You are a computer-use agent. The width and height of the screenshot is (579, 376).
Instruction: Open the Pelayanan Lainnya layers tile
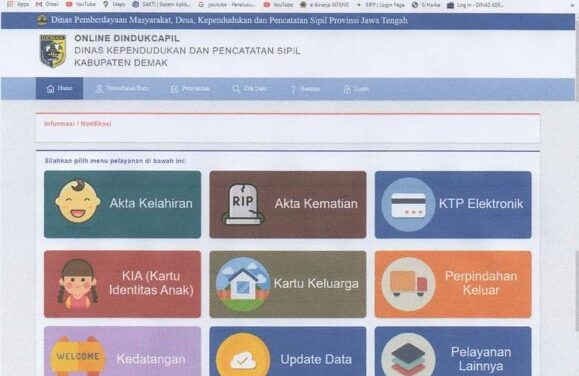pos(453,351)
